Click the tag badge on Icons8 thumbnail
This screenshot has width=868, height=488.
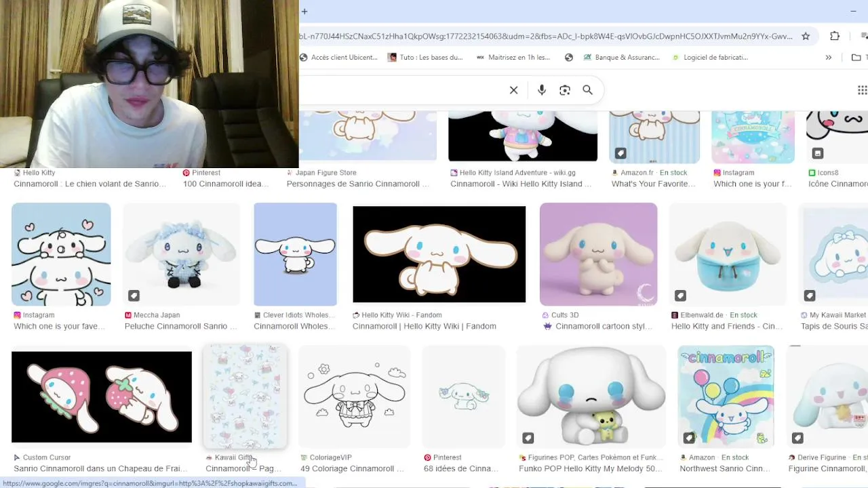818,154
